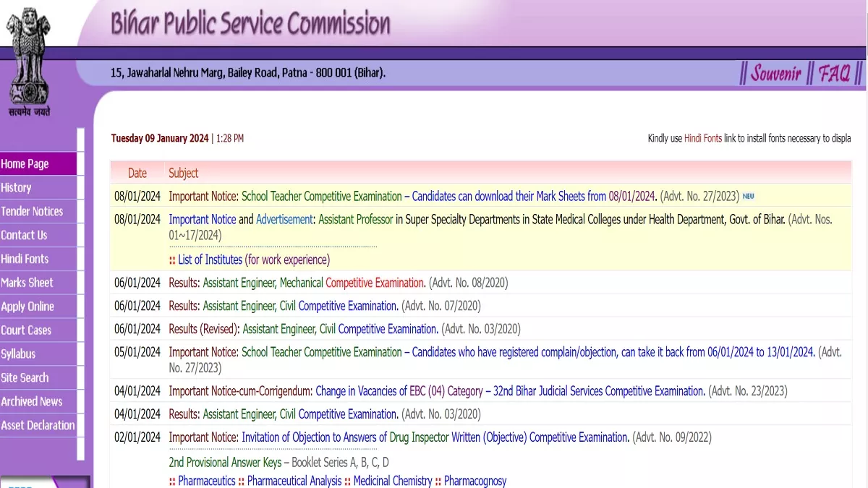This screenshot has width=868, height=488.
Task: Click the Date column header
Action: [137, 173]
